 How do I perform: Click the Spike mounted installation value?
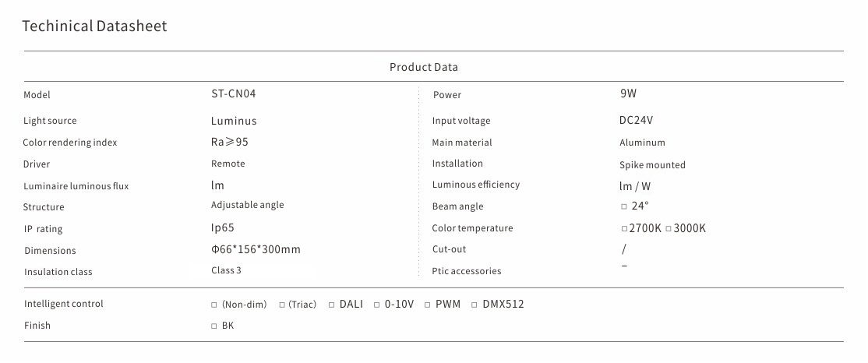[652, 165]
